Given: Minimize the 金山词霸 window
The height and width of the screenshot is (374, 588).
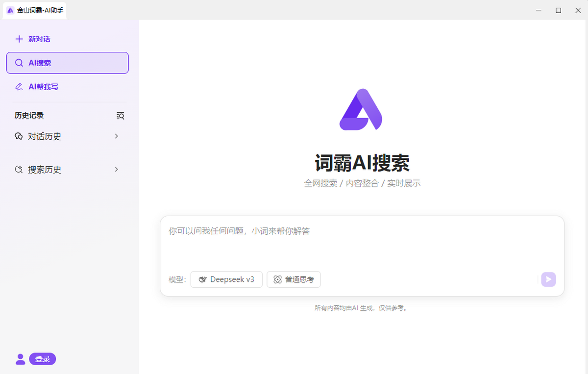Looking at the screenshot, I should [x=539, y=10].
